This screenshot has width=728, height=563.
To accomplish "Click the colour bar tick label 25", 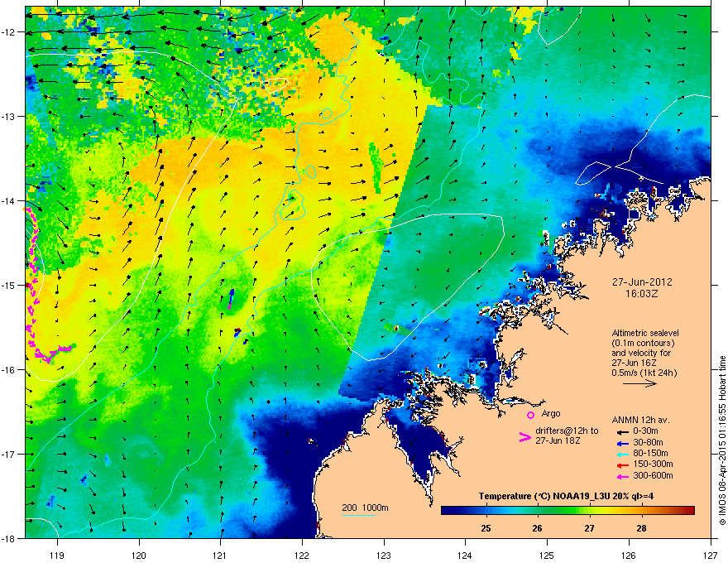I will pos(486,528).
